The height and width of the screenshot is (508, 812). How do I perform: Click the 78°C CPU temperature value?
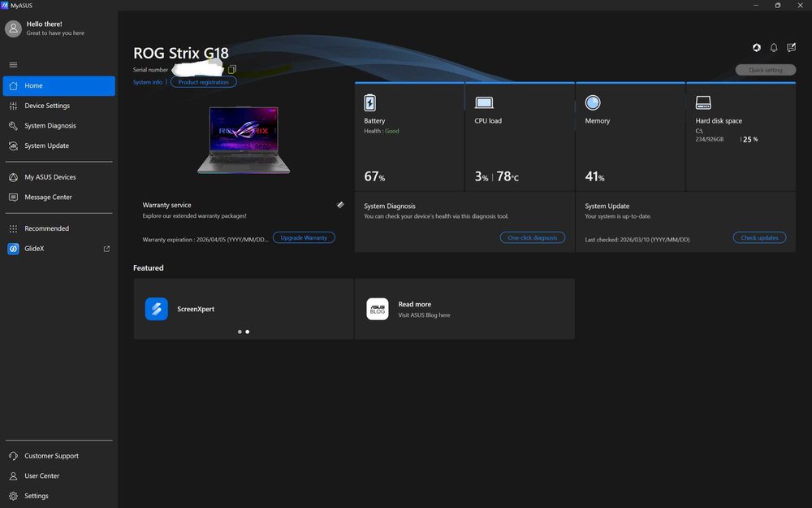[x=508, y=176]
